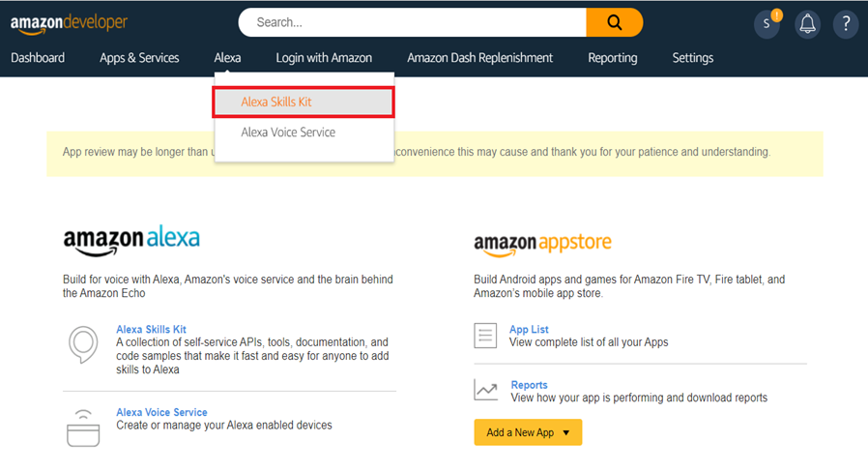
Task: Open the Reports link under Appstore
Action: click(x=529, y=385)
